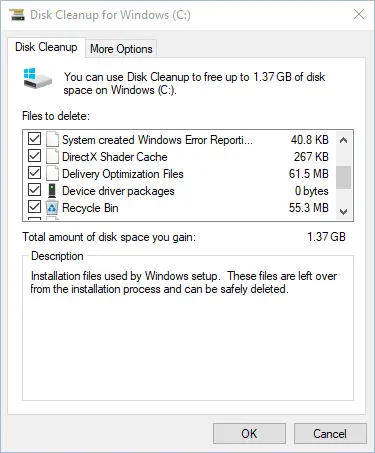Viewport: 375px width, 453px height.
Task: Close the Disk Cleanup dialog window
Action: point(359,14)
